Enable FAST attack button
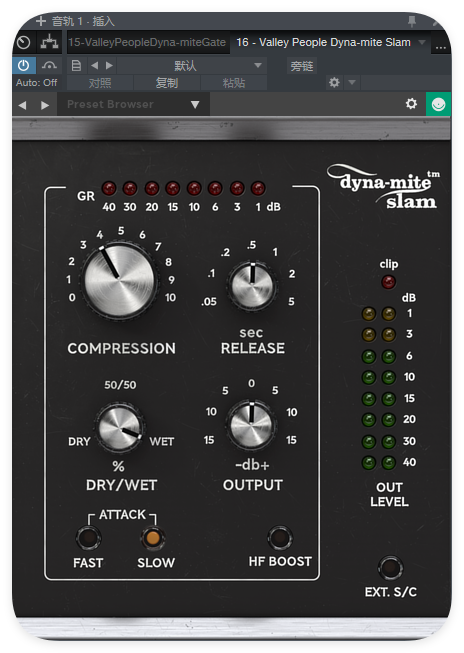The height and width of the screenshot is (653, 464). tap(88, 538)
